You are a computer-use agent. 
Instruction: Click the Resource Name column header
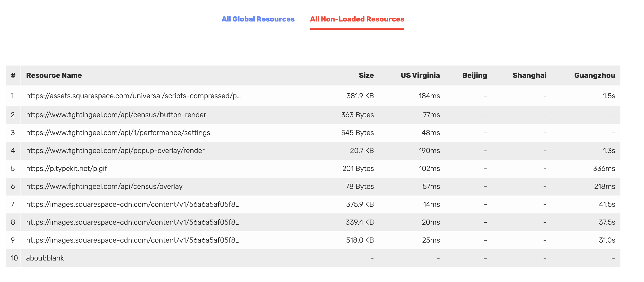point(54,75)
